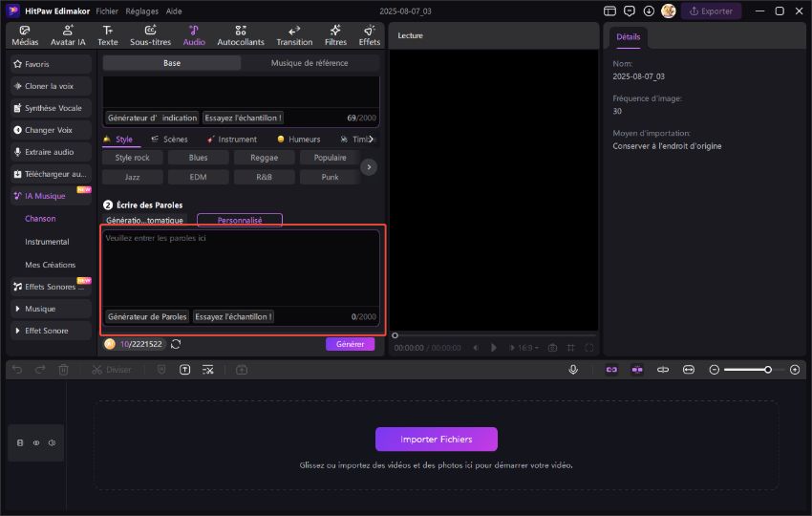Click the microphone record icon

pyautogui.click(x=573, y=370)
